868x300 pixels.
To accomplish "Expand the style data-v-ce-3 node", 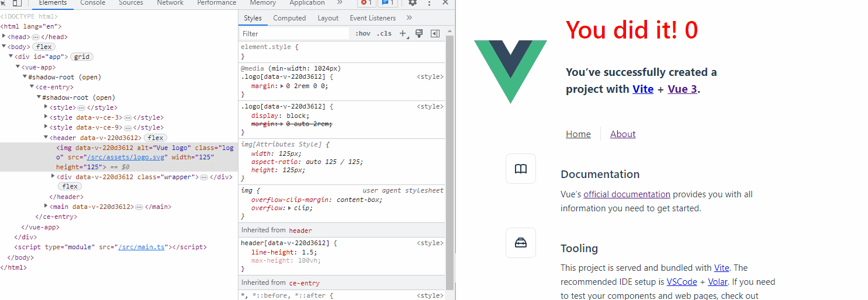I will 46,117.
